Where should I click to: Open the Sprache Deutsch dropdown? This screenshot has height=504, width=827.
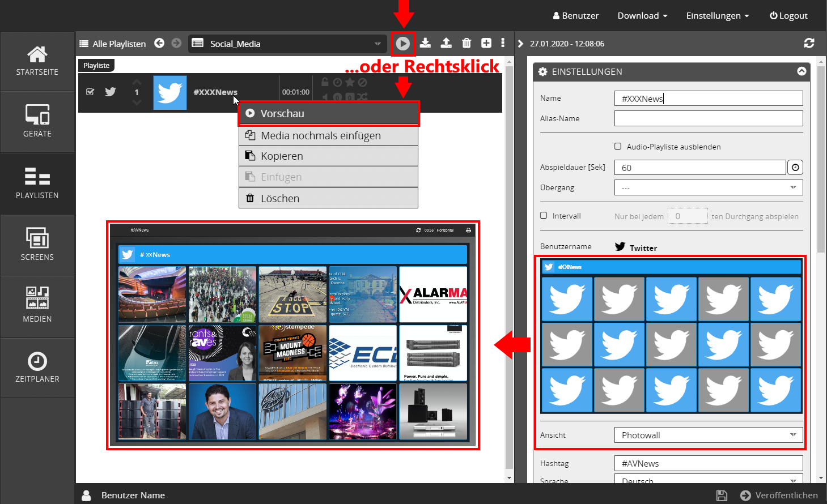pyautogui.click(x=709, y=479)
